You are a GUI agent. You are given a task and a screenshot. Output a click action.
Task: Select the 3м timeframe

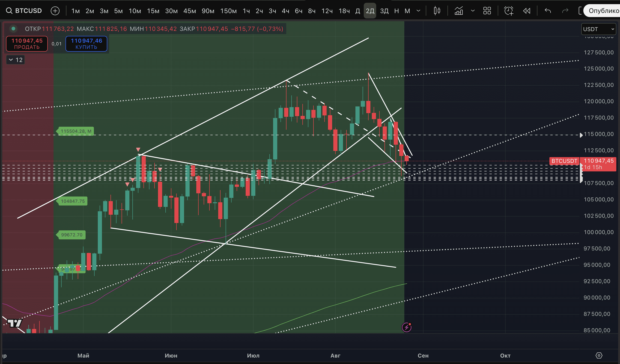[x=104, y=11]
